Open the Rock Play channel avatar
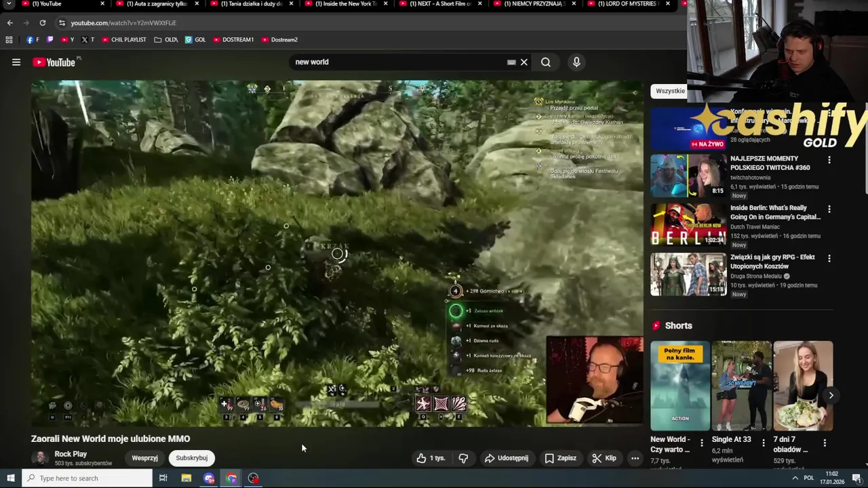868x488 pixels. (41, 458)
